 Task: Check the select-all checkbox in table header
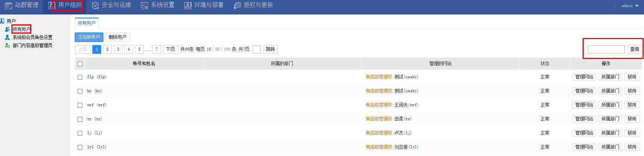[x=80, y=64]
